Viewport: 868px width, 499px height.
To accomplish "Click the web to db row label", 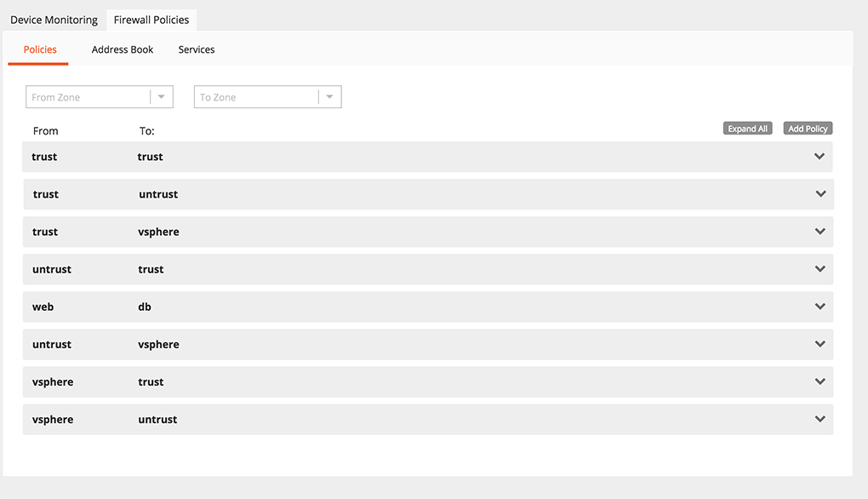I will pos(43,307).
